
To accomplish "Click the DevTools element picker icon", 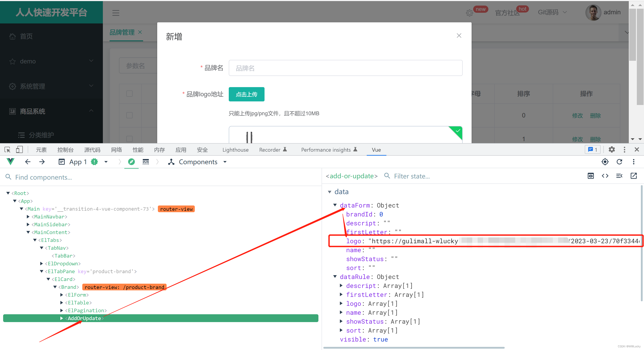I will point(7,150).
